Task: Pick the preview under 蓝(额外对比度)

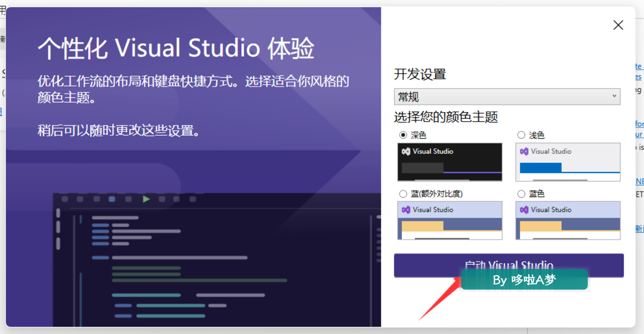Action: point(450,220)
